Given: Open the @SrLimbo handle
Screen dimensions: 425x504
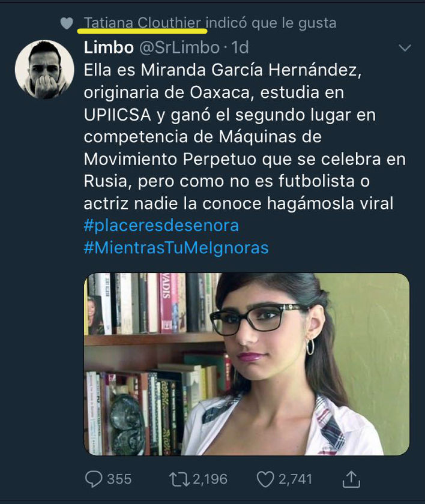Looking at the screenshot, I should click(179, 47).
